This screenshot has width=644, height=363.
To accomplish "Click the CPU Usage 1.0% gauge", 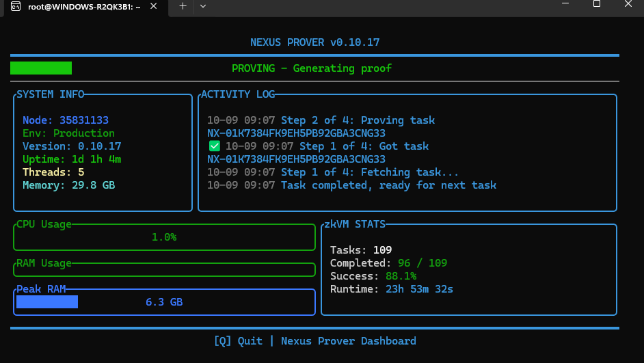I will pos(164,237).
